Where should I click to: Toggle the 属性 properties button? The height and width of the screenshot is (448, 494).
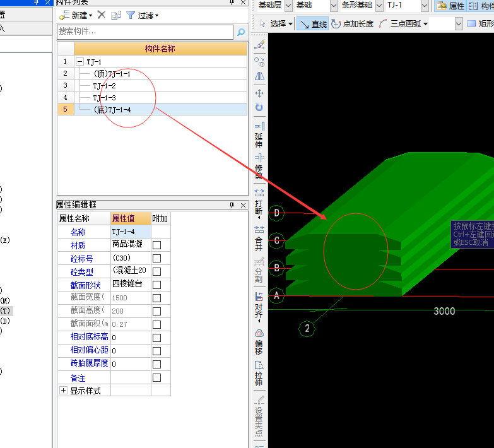(x=450, y=6)
